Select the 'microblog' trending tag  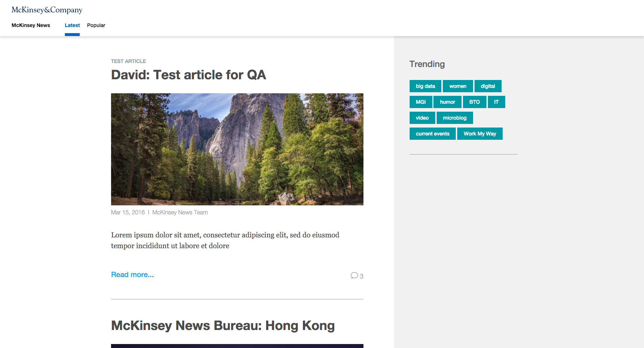tap(455, 118)
